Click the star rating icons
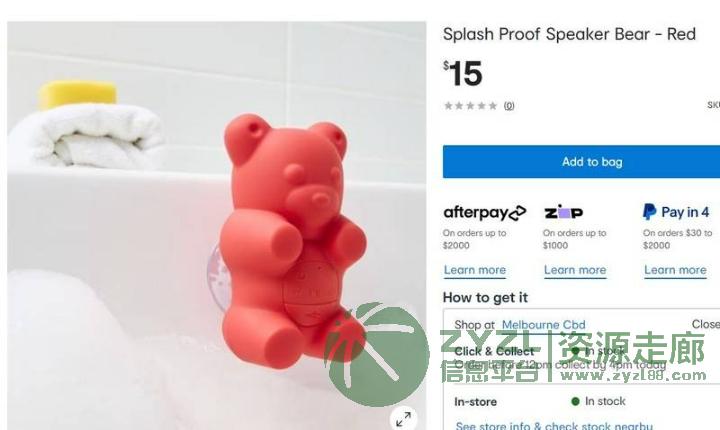The height and width of the screenshot is (430, 720). 471,106
